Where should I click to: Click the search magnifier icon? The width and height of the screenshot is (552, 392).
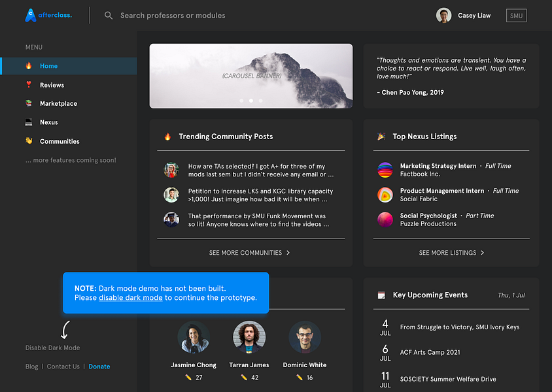pos(109,16)
